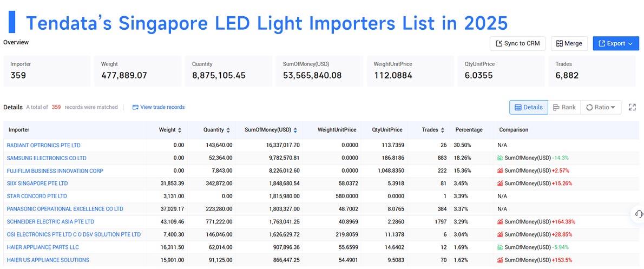This screenshot has height=269, width=644.
Task: Click the 771,222.00 quantity cell
Action: pyautogui.click(x=219, y=222)
